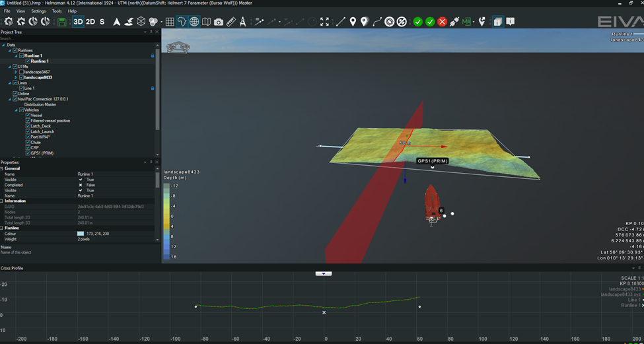Image resolution: width=644 pixels, height=344 pixels.
Task: Click the GPS1(PRIM) label in 3D view
Action: (x=433, y=161)
